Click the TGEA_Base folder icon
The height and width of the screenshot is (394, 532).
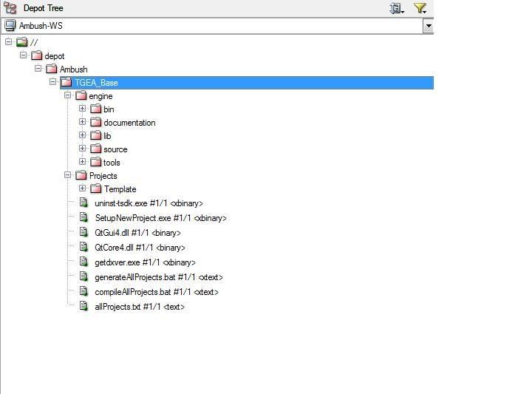(x=66, y=83)
